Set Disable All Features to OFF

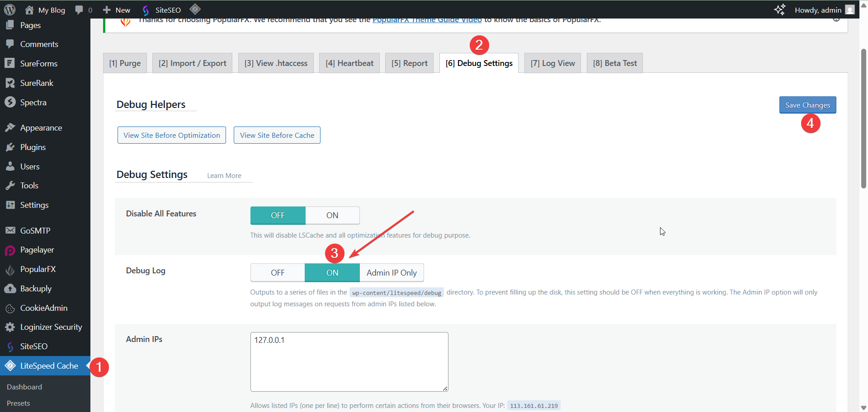[278, 215]
